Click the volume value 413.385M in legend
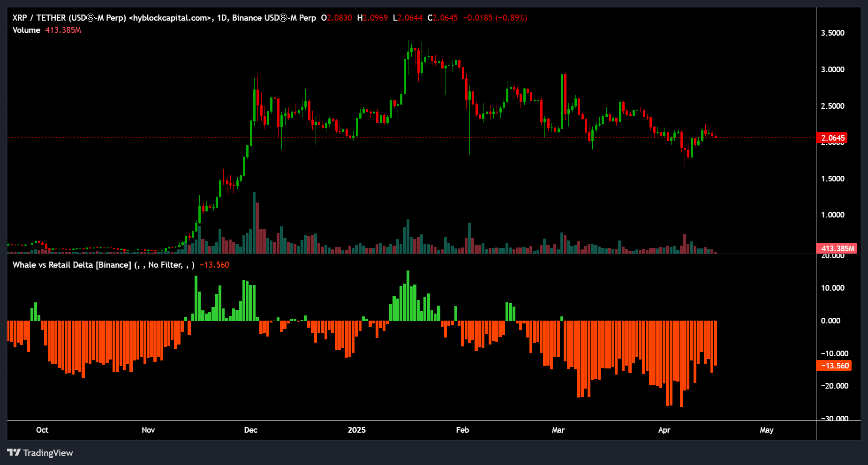The image size is (868, 465). click(x=63, y=30)
